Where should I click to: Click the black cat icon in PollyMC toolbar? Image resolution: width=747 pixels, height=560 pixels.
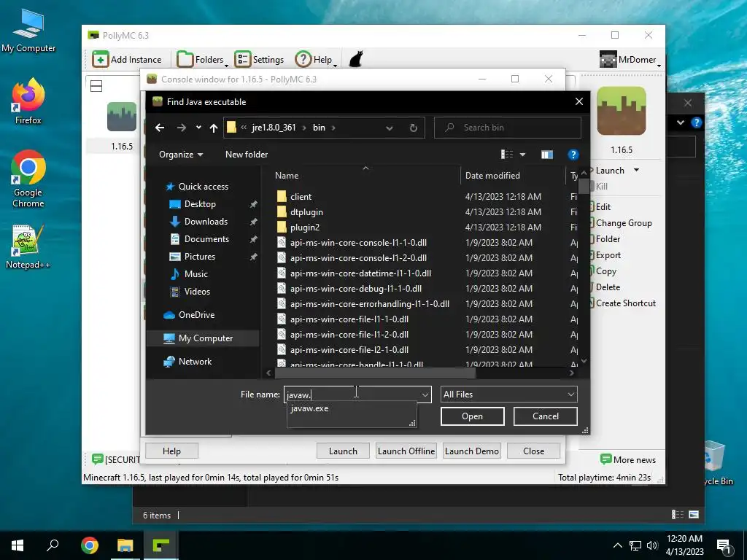(356, 60)
